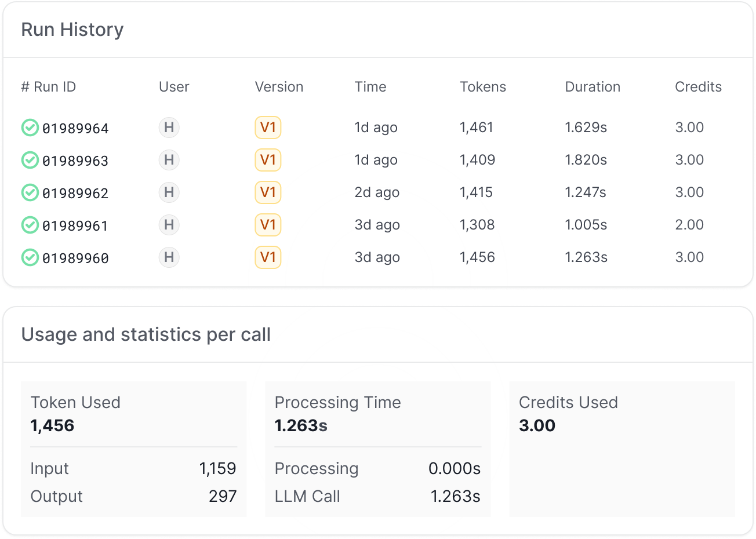This screenshot has width=756, height=539.
Task: Click the H user avatar on run 01989960
Action: click(x=169, y=257)
